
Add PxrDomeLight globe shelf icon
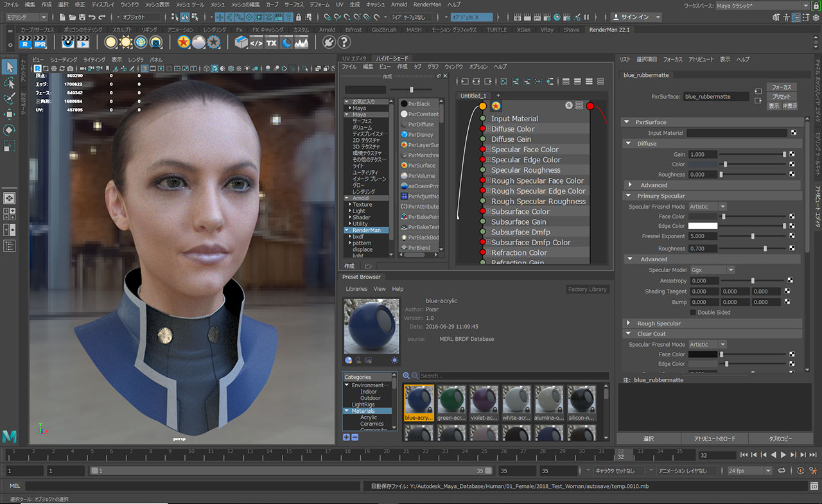tap(141, 42)
